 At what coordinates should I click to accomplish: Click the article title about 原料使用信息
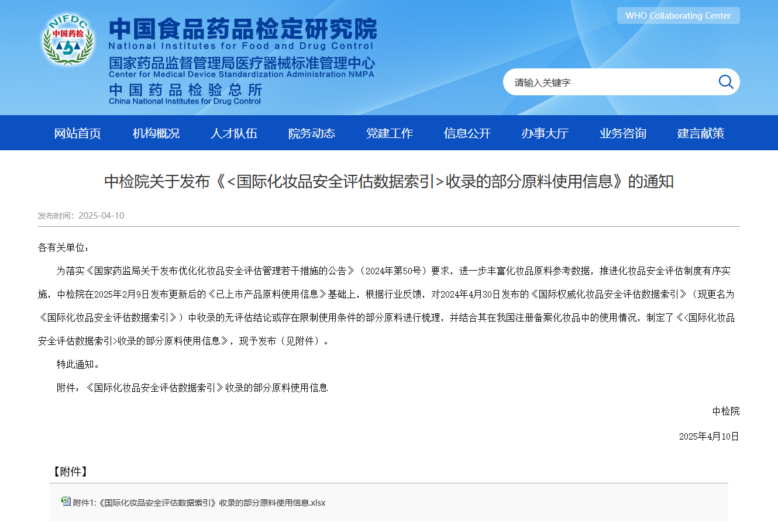point(389,182)
